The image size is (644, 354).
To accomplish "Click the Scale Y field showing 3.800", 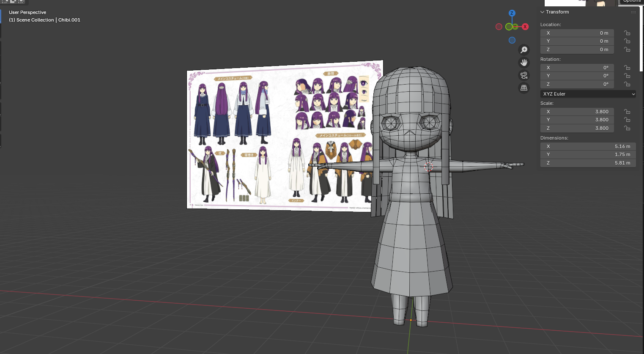I will tap(577, 120).
